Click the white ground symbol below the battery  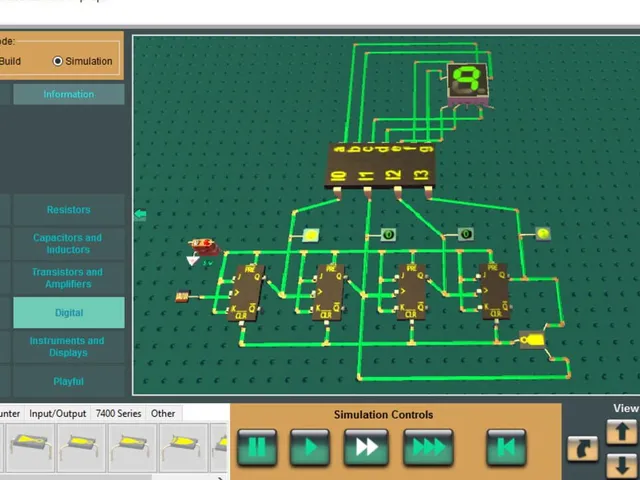pyautogui.click(x=193, y=260)
